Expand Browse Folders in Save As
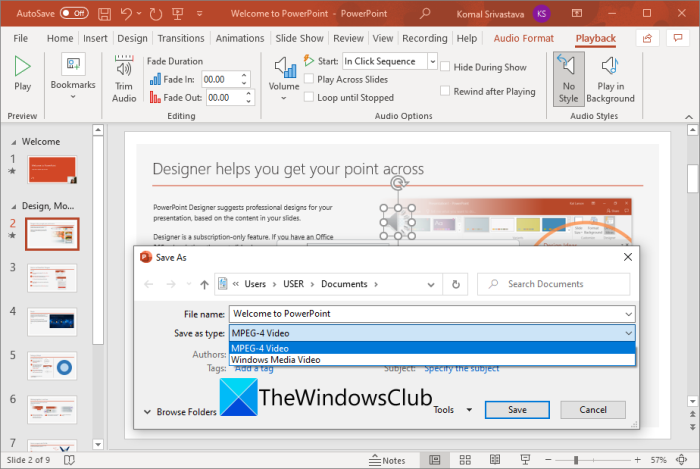700x469 pixels. click(x=180, y=412)
